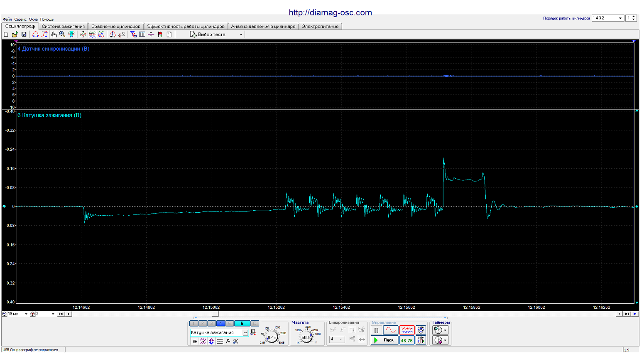
Task: Click the Катушка зажигания channel name field
Action: point(216,333)
